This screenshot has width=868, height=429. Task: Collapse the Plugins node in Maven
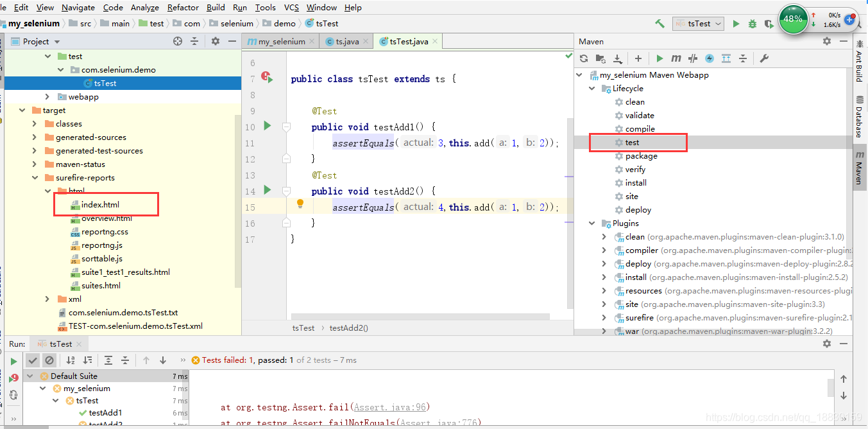click(592, 223)
